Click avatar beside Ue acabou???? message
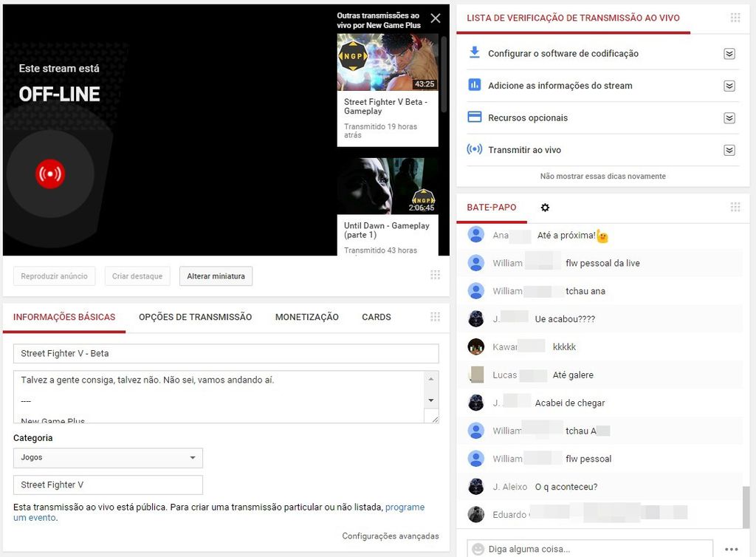 476,319
